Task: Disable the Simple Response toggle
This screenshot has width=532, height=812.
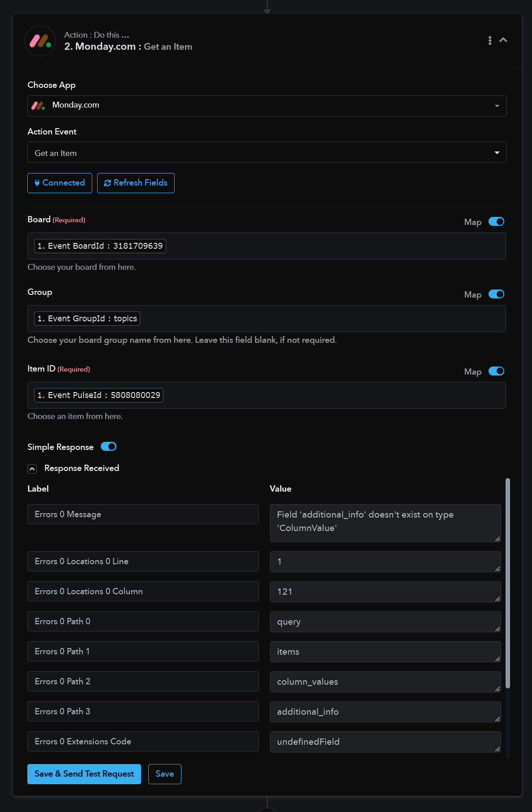Action: coord(108,447)
